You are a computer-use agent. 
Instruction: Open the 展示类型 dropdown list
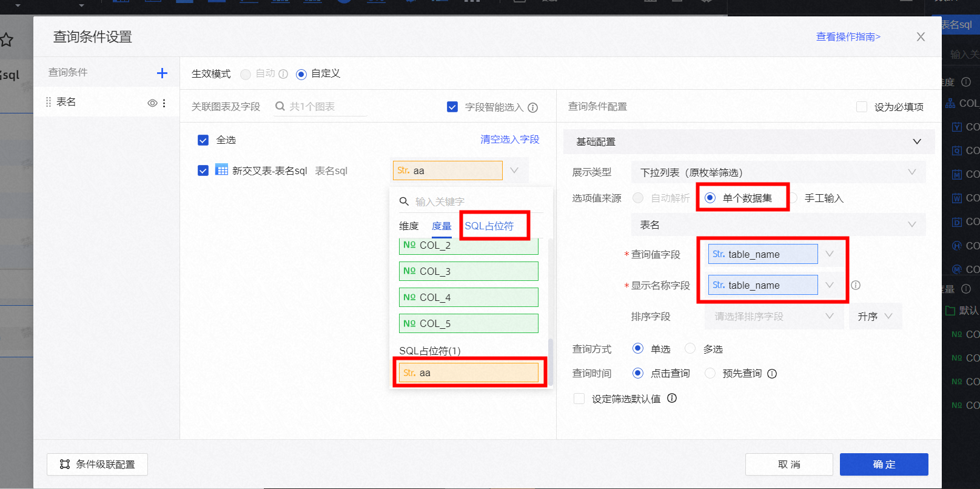pyautogui.click(x=778, y=172)
